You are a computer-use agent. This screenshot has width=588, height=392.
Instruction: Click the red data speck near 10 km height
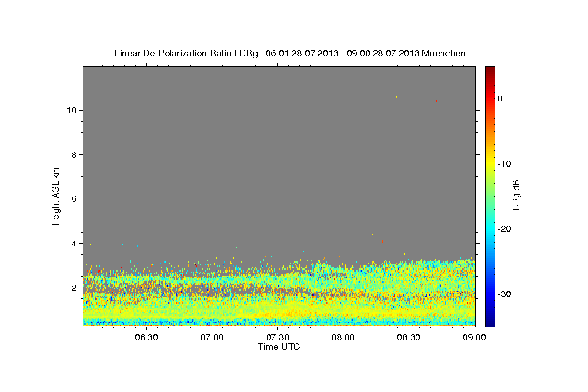coord(436,101)
